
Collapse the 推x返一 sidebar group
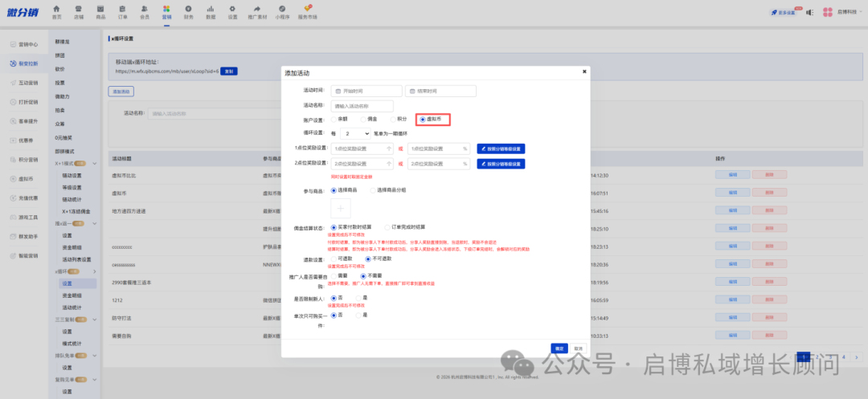95,223
